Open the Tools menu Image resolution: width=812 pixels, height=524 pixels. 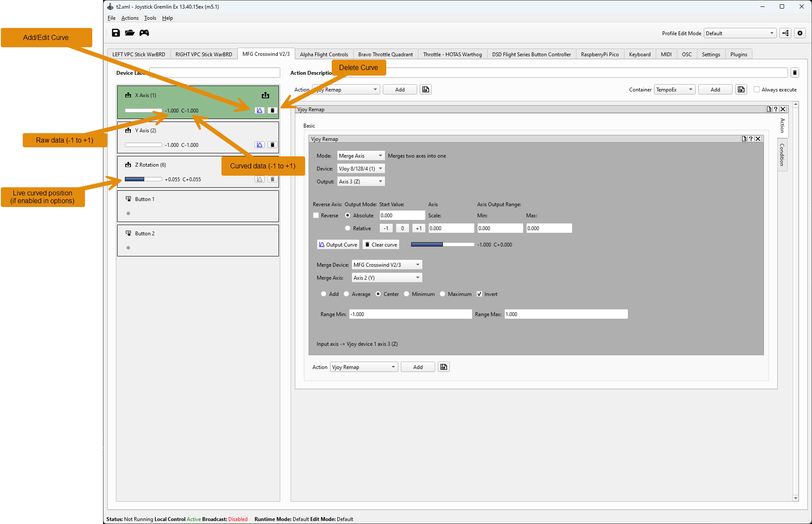[150, 18]
